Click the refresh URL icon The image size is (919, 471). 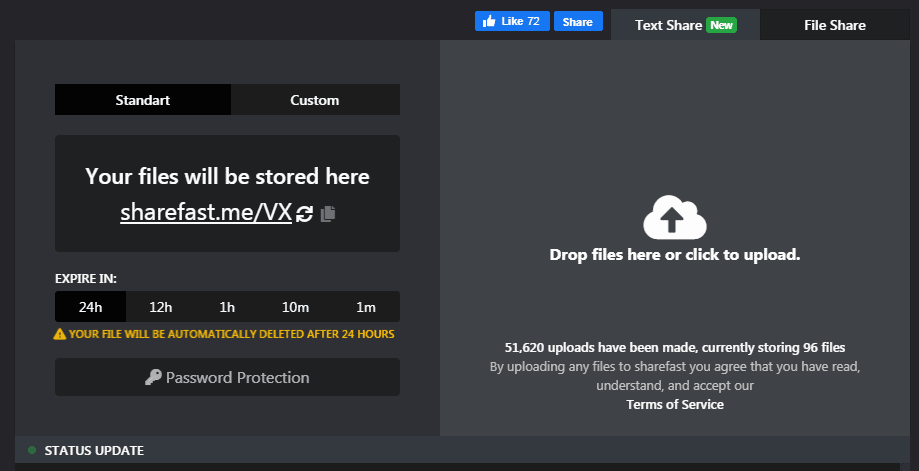(305, 213)
